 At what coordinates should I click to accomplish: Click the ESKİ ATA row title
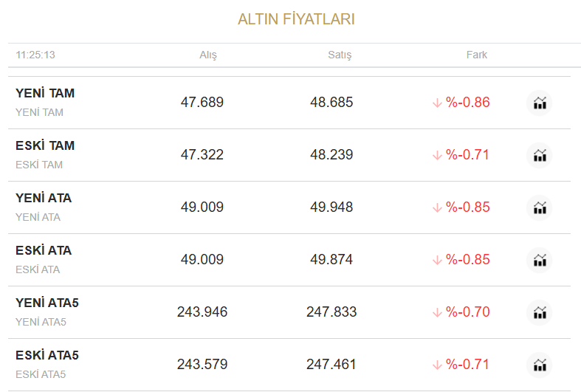tap(44, 251)
